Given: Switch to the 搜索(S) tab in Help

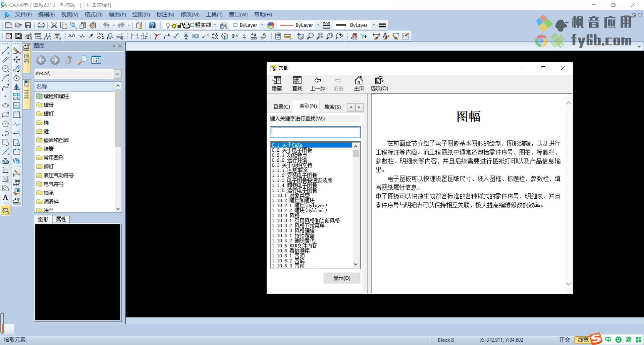Looking at the screenshot, I should point(332,107).
